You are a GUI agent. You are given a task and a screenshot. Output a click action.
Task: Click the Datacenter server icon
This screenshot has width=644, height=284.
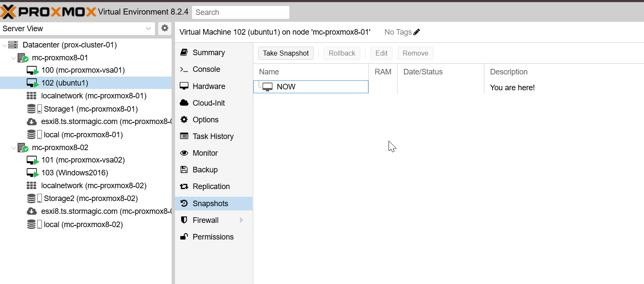(x=13, y=45)
